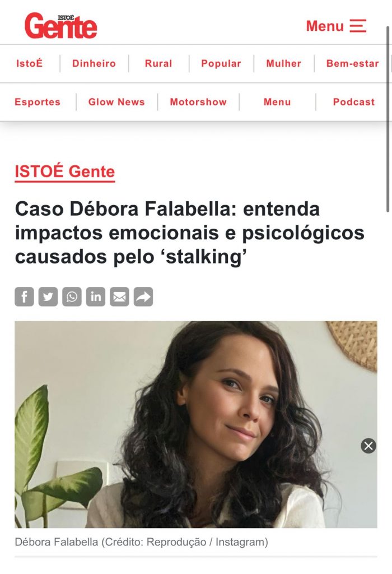This screenshot has width=392, height=574.
Task: Open the Dinheiro section
Action: (94, 63)
